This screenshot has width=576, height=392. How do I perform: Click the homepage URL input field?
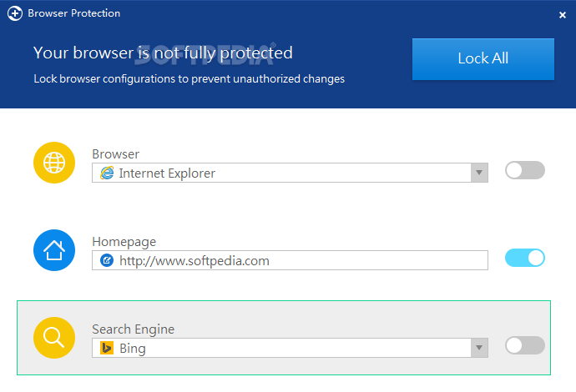[290, 260]
